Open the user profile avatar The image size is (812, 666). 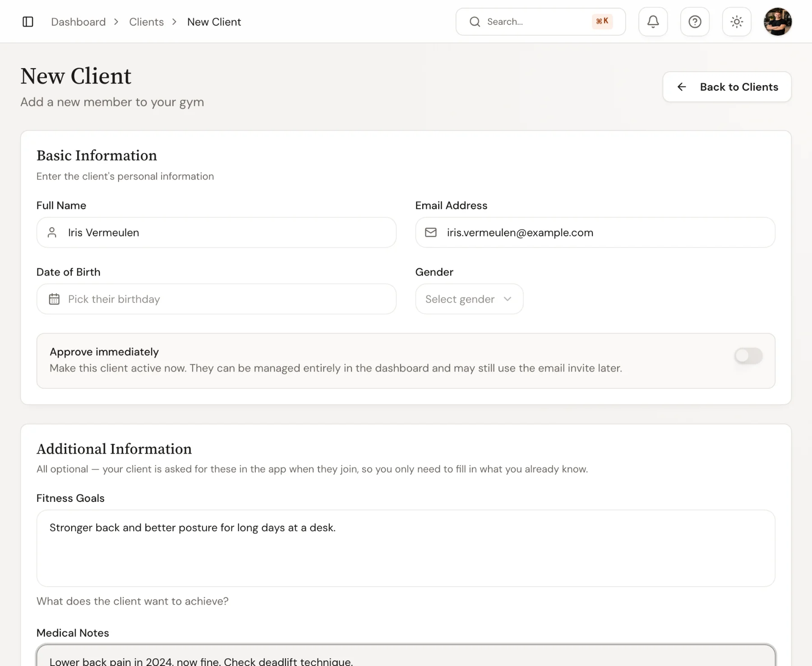(778, 22)
